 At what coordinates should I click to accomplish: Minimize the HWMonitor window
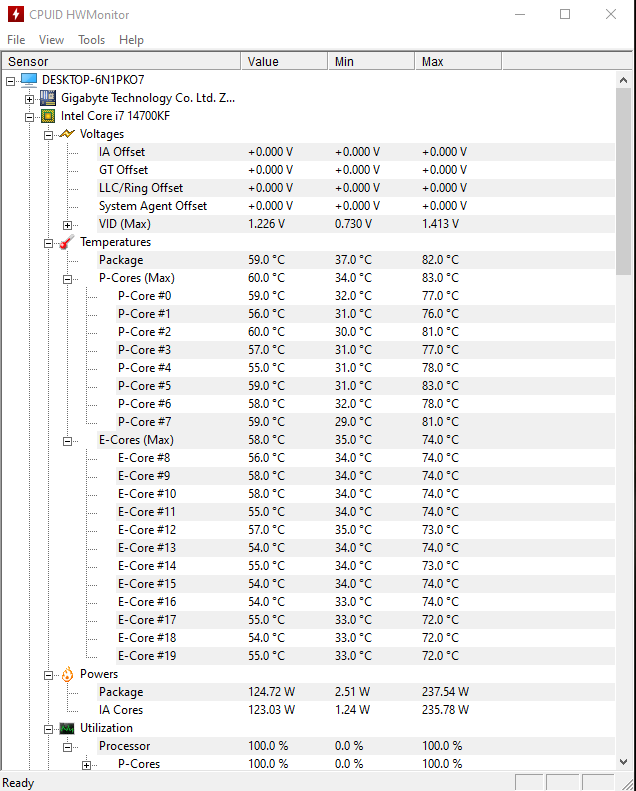tap(520, 14)
